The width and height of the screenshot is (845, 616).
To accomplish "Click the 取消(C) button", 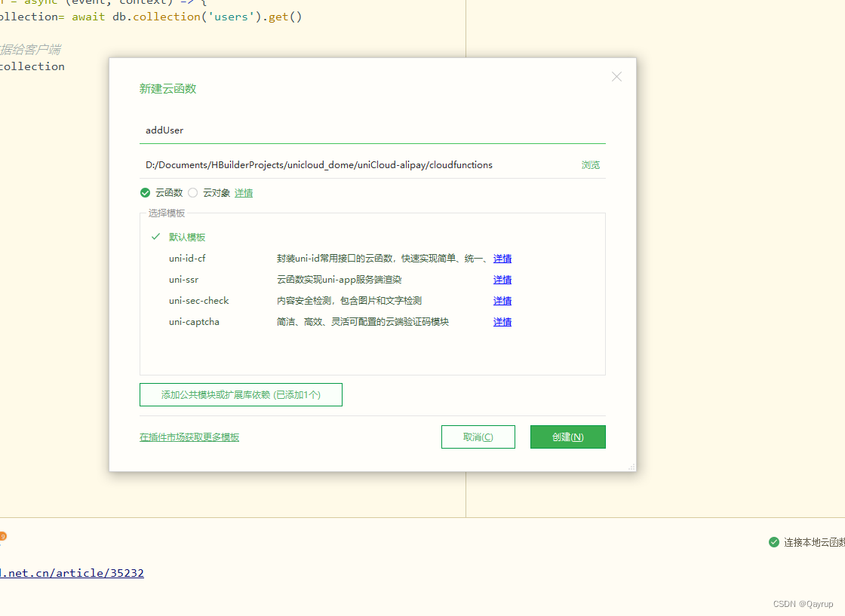I will [x=478, y=437].
